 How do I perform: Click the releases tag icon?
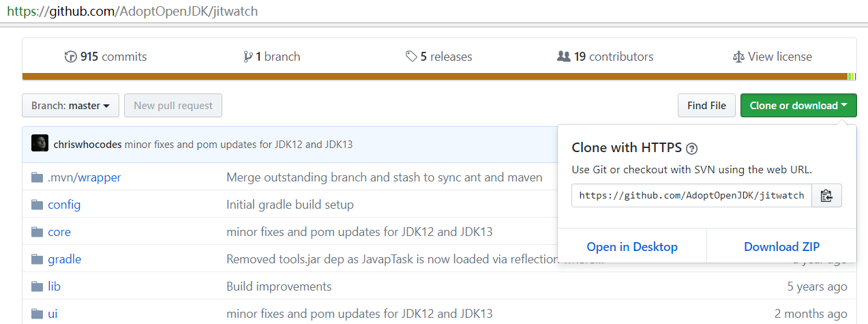pyautogui.click(x=411, y=57)
